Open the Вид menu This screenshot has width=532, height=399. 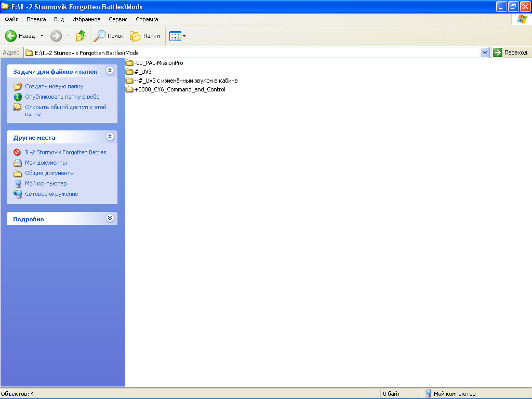[59, 19]
